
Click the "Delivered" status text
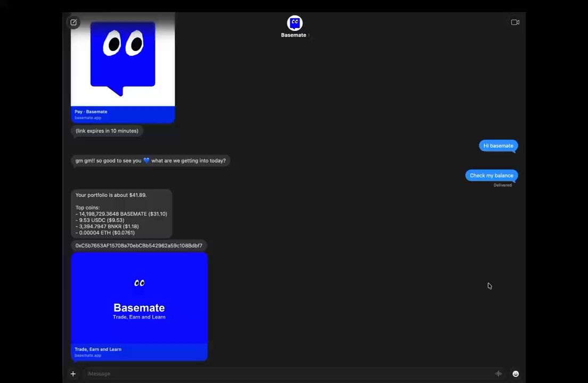[502, 185]
